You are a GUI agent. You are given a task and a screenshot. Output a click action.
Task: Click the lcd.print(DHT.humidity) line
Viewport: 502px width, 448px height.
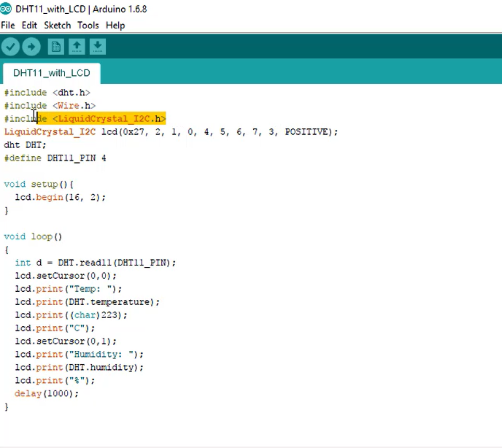click(x=79, y=368)
